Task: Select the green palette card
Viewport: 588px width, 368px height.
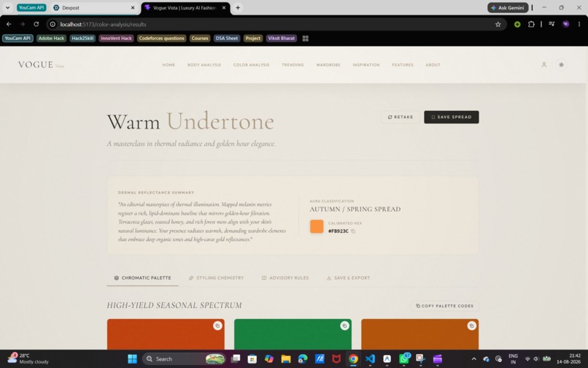Action: [x=293, y=334]
